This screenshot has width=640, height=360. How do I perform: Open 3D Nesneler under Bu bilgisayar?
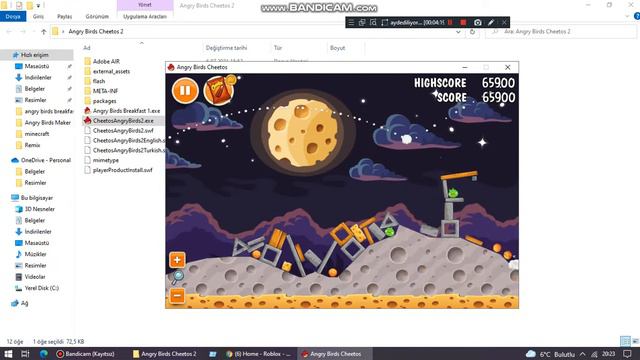(x=40, y=209)
